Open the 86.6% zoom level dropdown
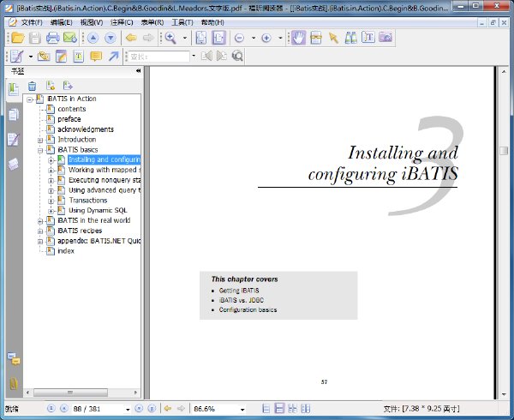This screenshot has height=420, width=514. point(242,409)
